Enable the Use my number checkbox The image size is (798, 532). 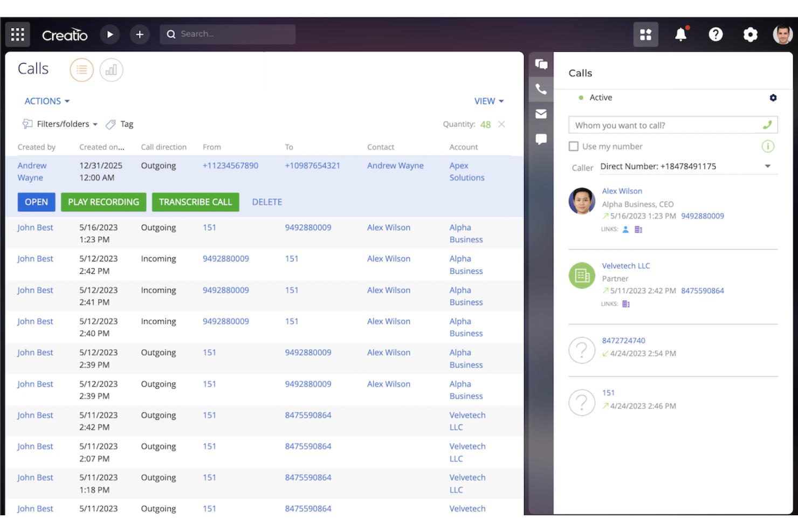coord(574,147)
